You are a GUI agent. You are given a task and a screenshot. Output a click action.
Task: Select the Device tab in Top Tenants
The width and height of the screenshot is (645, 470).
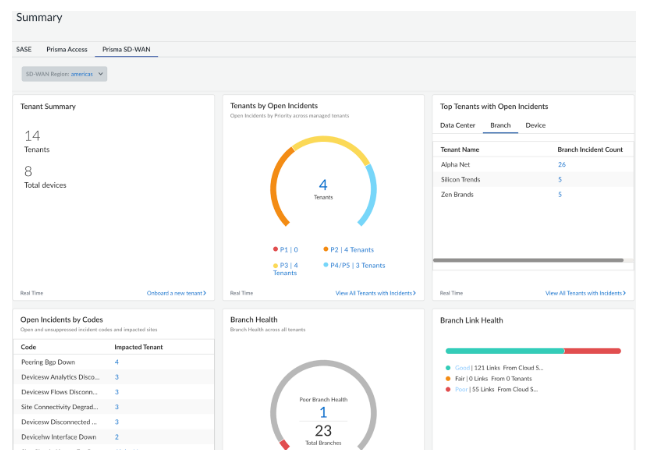(x=535, y=125)
